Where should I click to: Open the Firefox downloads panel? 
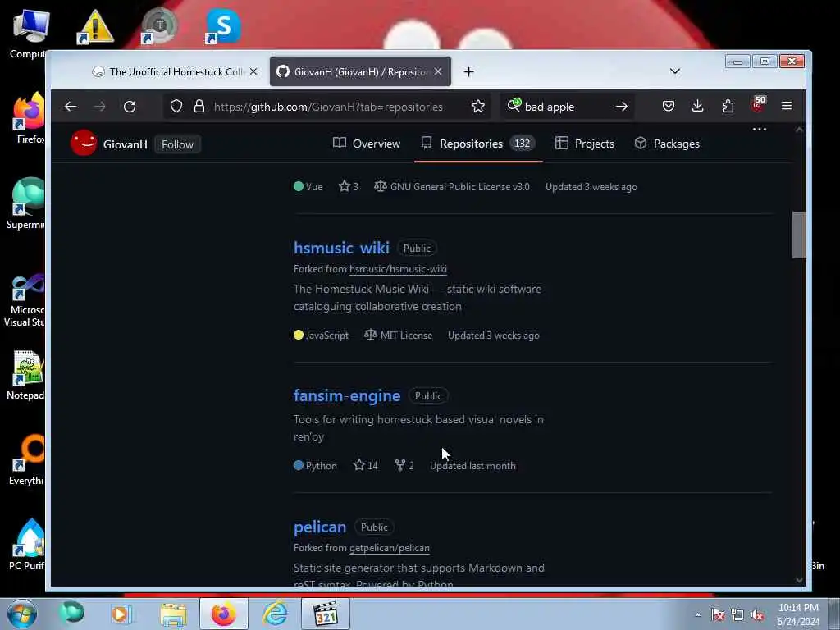pyautogui.click(x=697, y=106)
